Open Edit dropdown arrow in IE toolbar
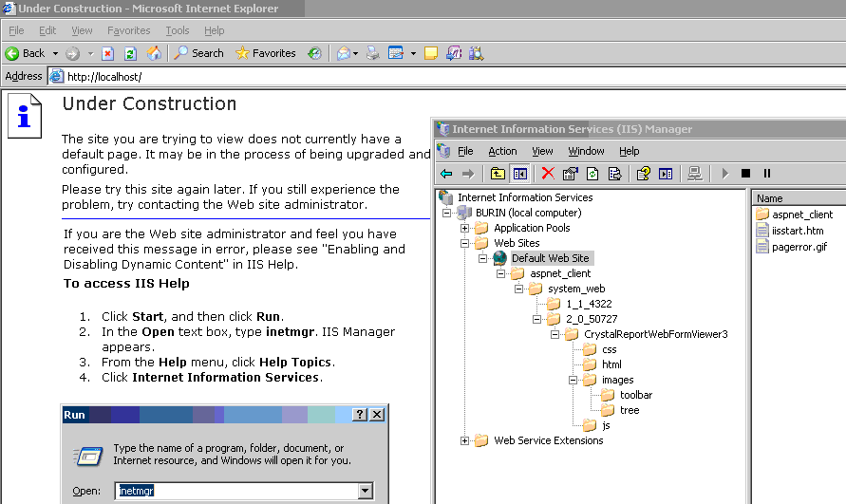Viewport: 846px width, 504px height. tap(413, 53)
